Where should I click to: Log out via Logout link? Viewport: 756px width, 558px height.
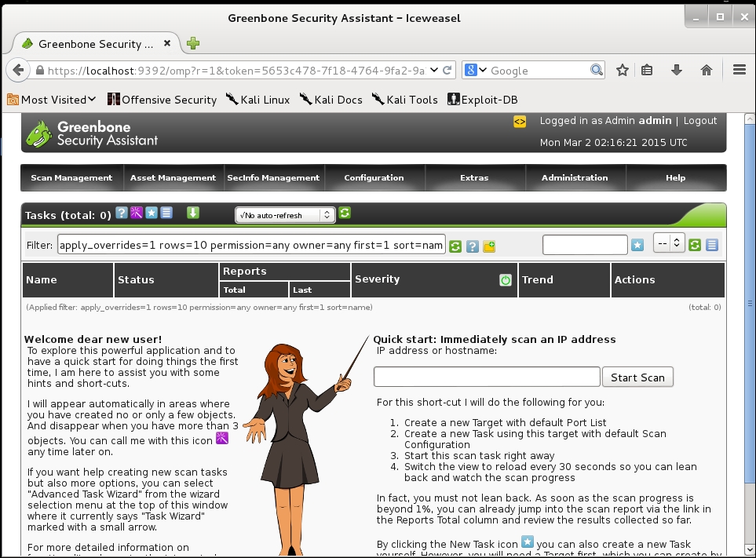click(x=700, y=120)
